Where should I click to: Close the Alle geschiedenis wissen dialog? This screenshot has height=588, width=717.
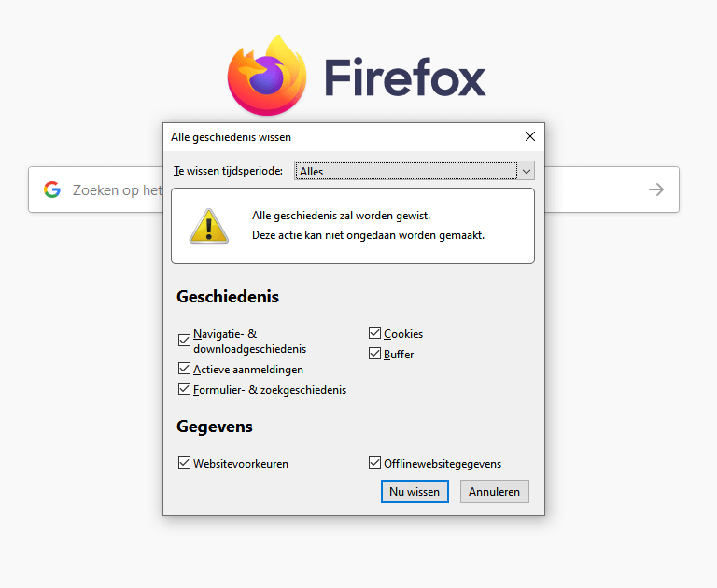[x=530, y=136]
